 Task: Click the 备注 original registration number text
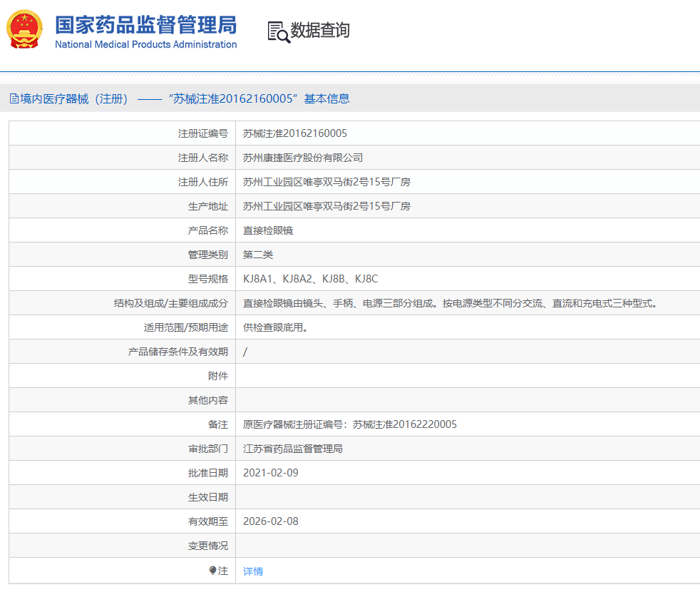[349, 424]
